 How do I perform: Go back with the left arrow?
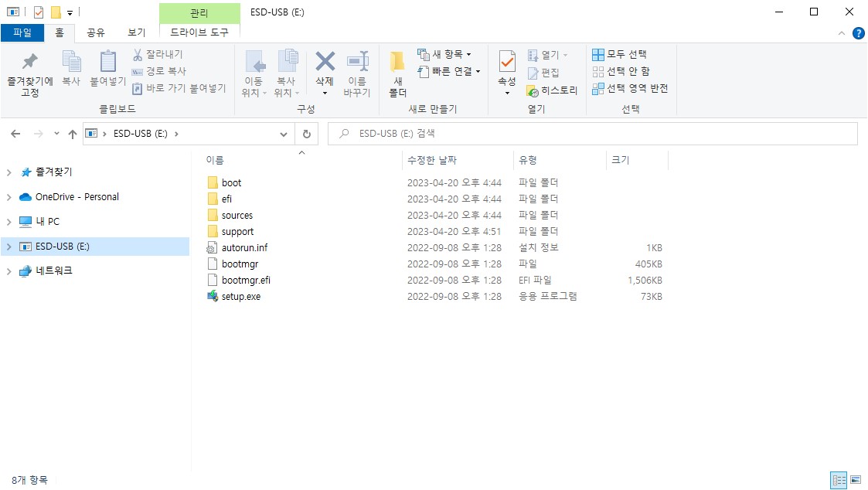click(15, 134)
